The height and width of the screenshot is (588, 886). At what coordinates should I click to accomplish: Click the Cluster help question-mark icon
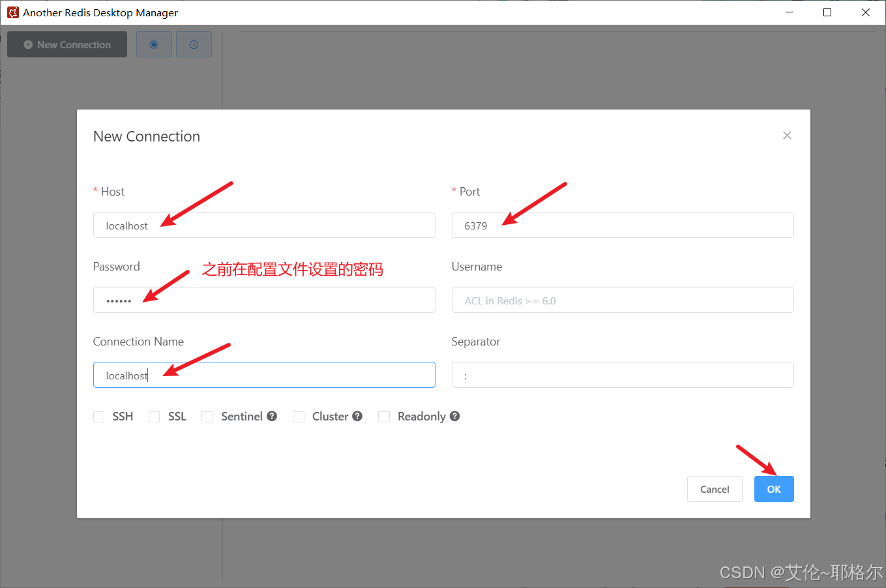click(357, 416)
